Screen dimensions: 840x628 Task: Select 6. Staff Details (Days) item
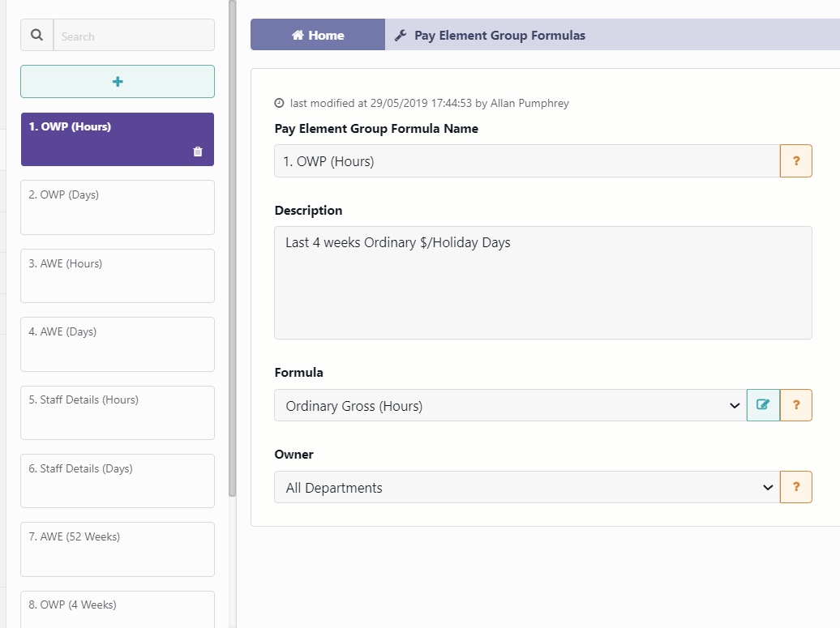tap(118, 481)
